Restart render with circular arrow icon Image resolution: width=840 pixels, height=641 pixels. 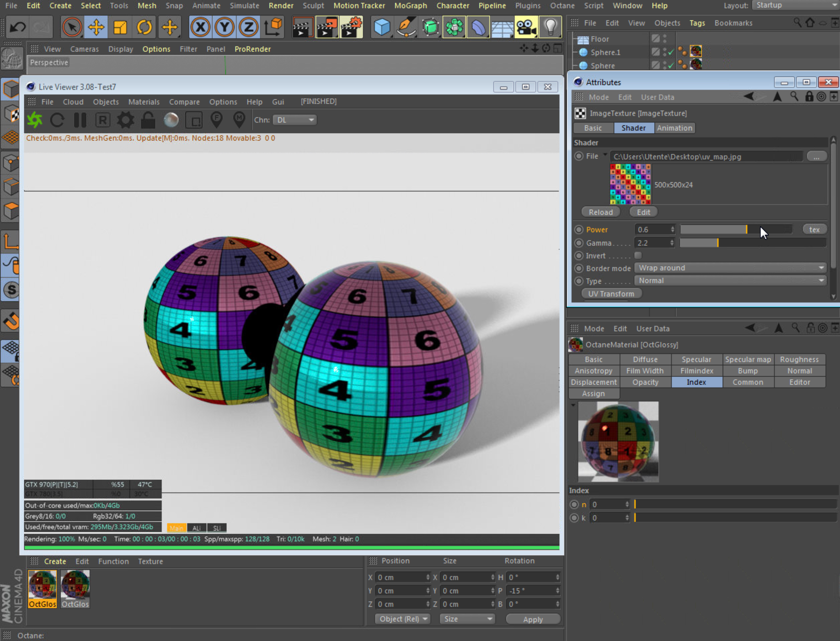coord(57,120)
